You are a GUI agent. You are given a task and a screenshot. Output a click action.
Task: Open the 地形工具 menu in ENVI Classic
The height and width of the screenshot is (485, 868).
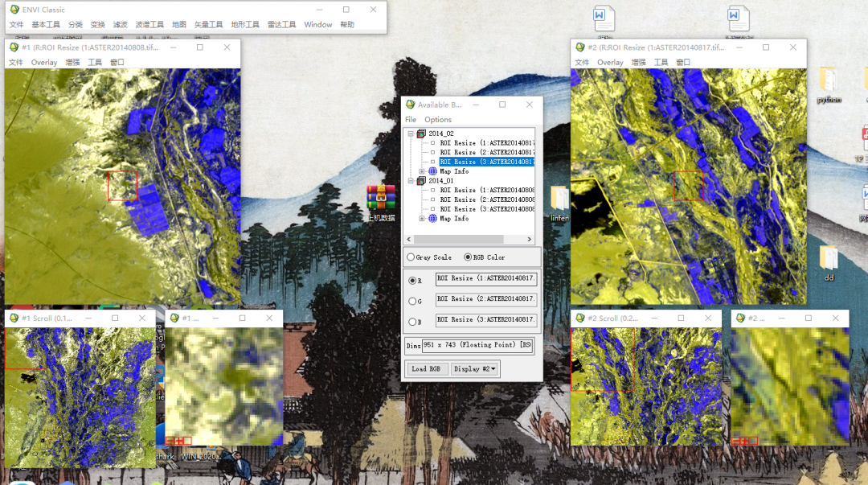click(x=244, y=24)
